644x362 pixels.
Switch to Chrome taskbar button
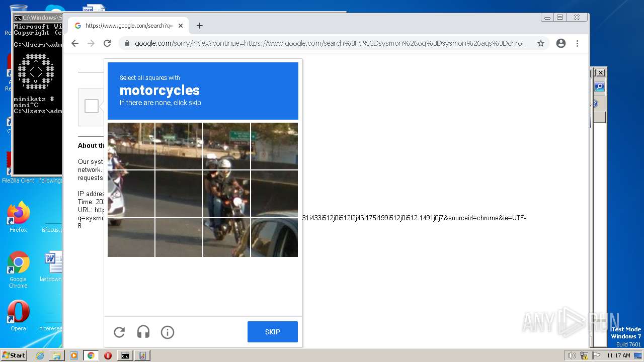[91, 355]
